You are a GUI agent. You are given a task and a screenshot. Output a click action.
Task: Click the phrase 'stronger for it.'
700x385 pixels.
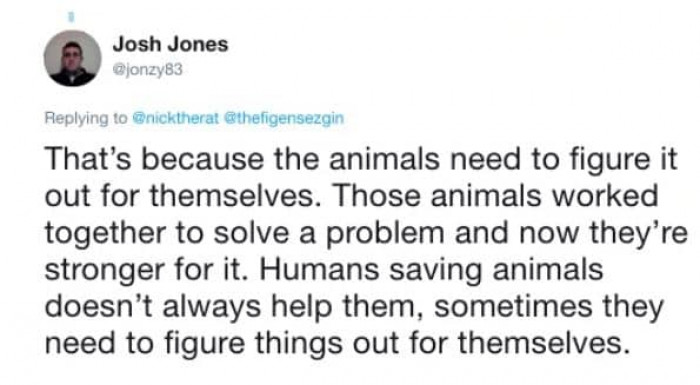point(146,271)
